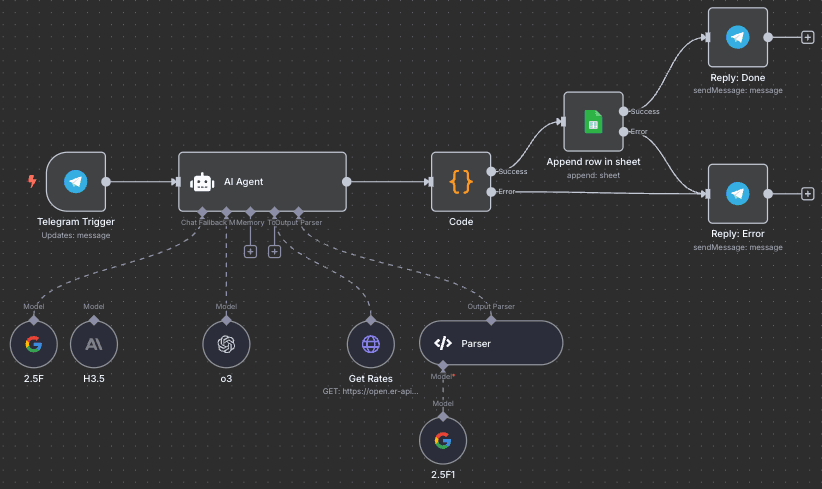Select the Reply: Error Telegram node
The image size is (822, 489).
click(738, 194)
